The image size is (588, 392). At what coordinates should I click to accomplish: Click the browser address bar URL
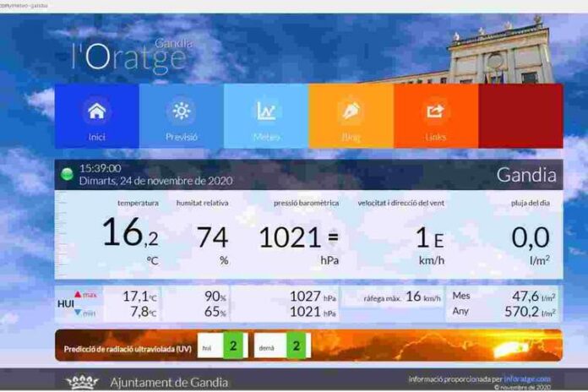(25, 5)
